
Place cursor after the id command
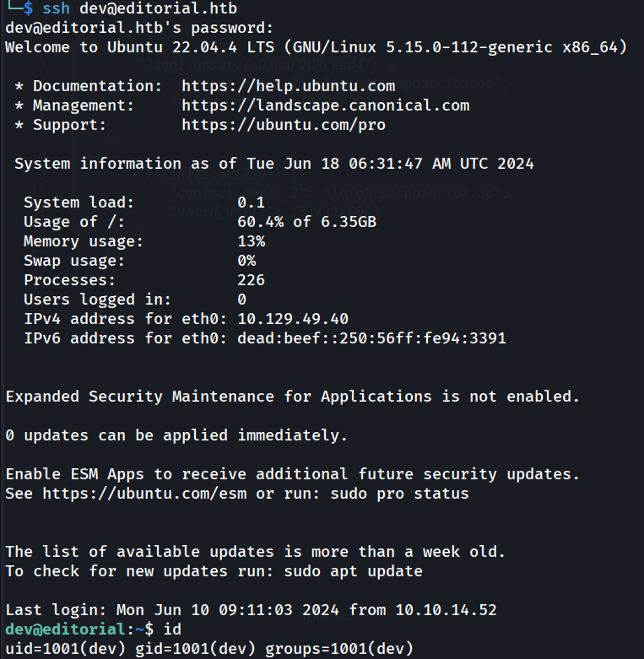[x=183, y=629]
